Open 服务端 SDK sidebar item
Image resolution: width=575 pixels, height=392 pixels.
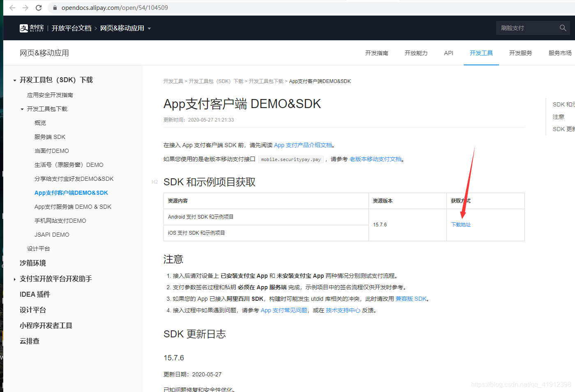(50, 137)
